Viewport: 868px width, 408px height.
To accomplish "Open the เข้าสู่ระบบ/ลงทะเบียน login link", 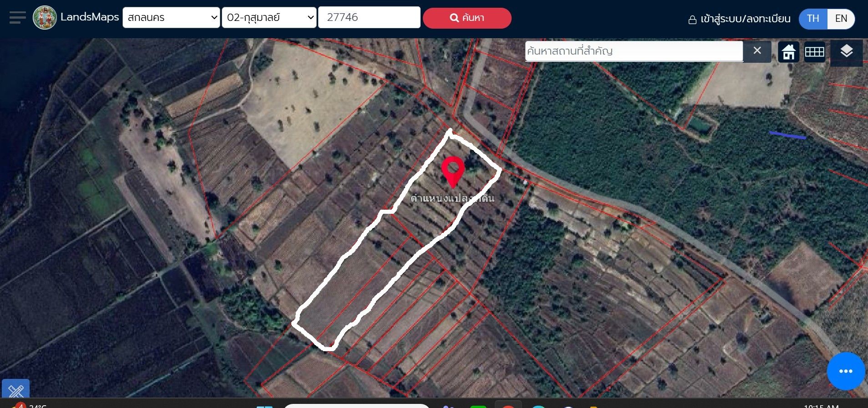I will click(739, 19).
